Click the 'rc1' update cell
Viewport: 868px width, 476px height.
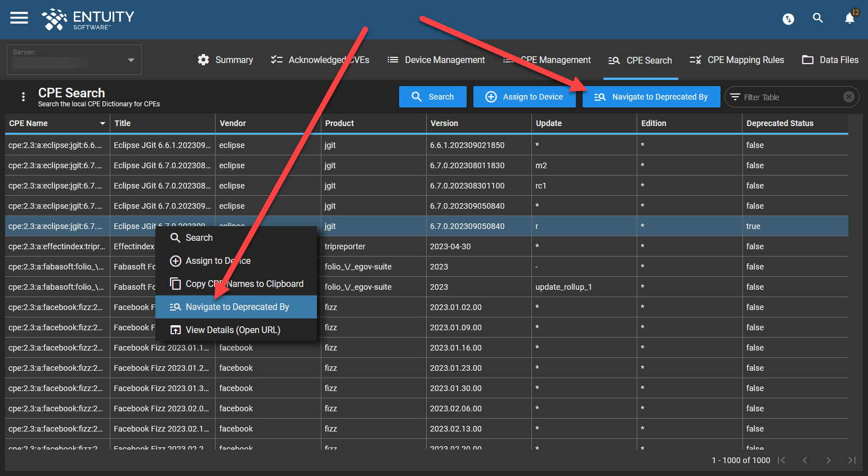pos(584,186)
